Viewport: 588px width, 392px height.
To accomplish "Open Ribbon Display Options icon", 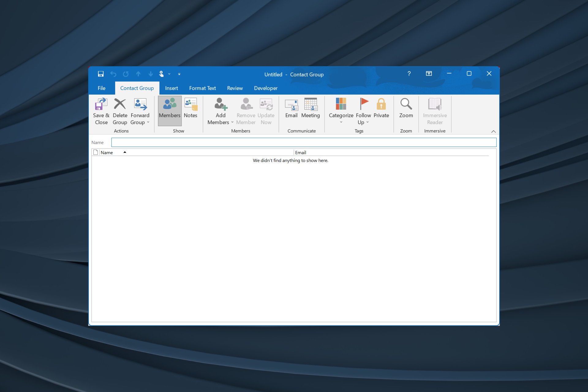I will tap(429, 74).
